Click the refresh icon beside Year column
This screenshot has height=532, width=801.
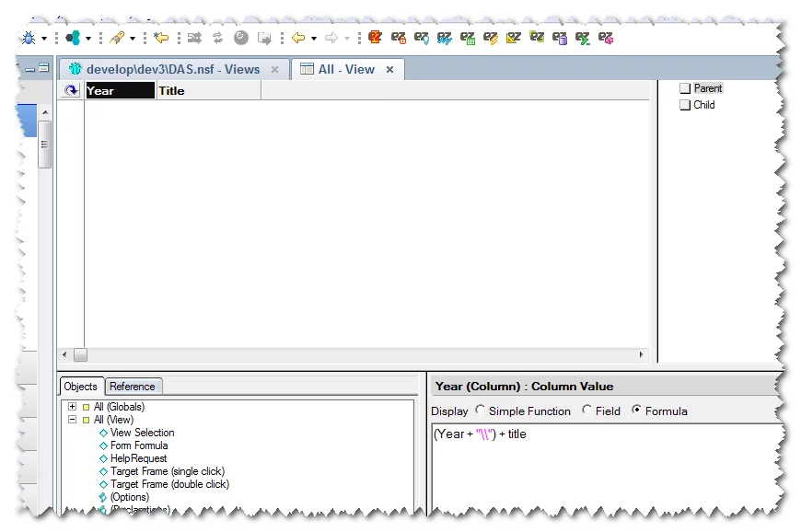[71, 90]
